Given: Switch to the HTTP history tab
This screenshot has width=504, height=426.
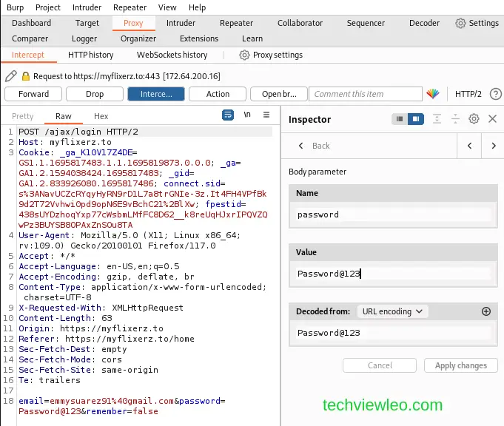Looking at the screenshot, I should pyautogui.click(x=90, y=55).
